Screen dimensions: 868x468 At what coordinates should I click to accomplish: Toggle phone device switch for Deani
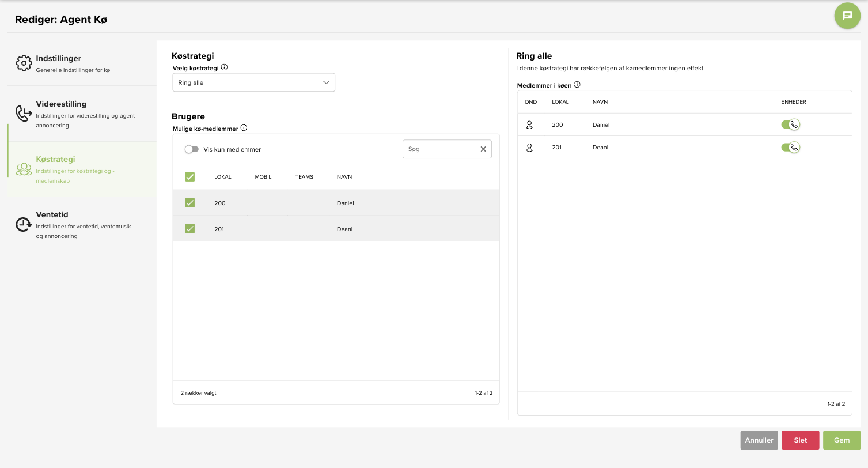[x=790, y=147]
